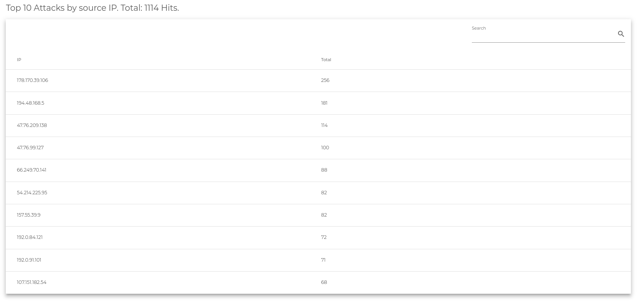The image size is (644, 302).
Task: Sort by the IP column header
Action: pyautogui.click(x=19, y=60)
